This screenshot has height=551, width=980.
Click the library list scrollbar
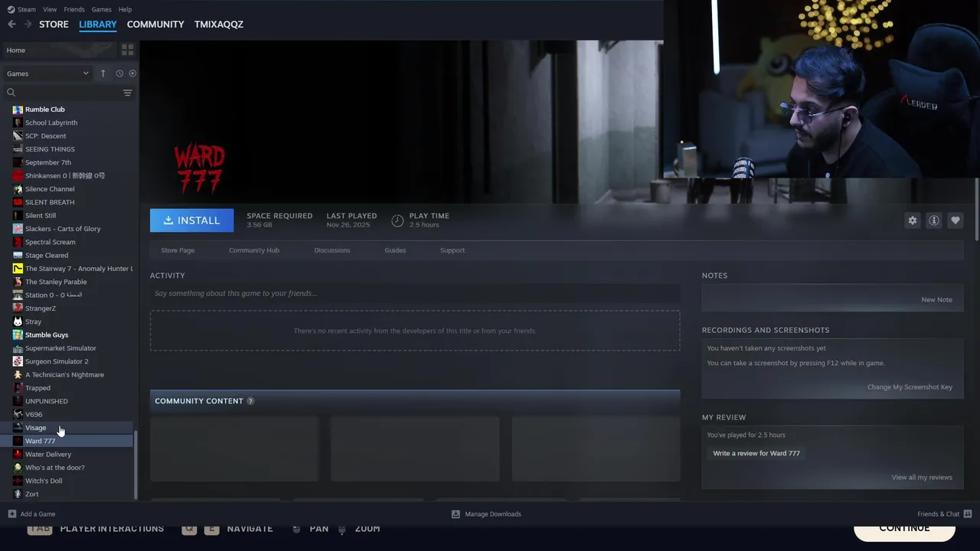136,465
